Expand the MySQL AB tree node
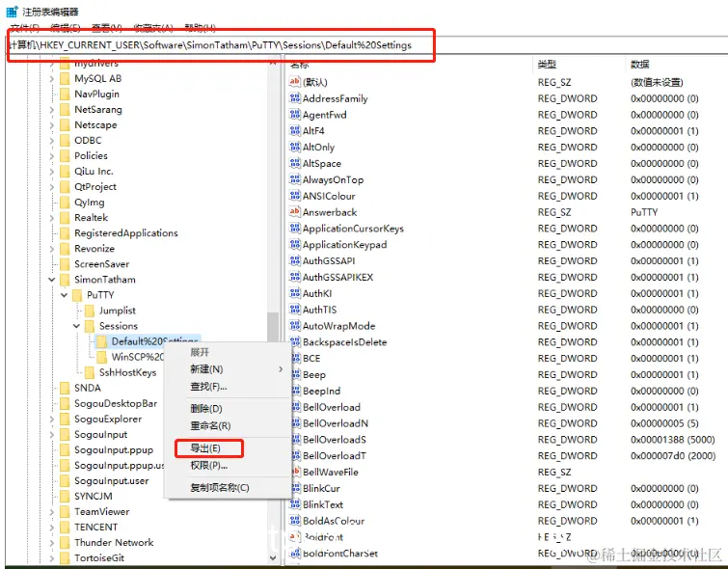 pos(51,79)
